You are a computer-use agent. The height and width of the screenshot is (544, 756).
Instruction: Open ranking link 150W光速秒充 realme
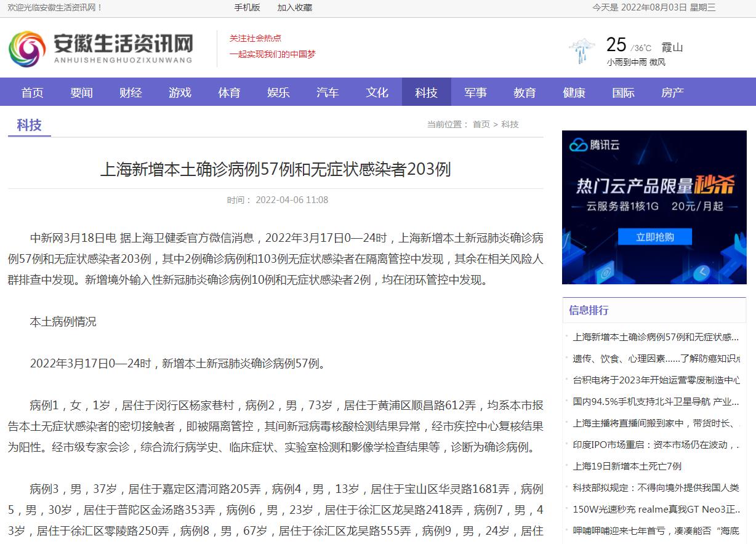point(656,509)
